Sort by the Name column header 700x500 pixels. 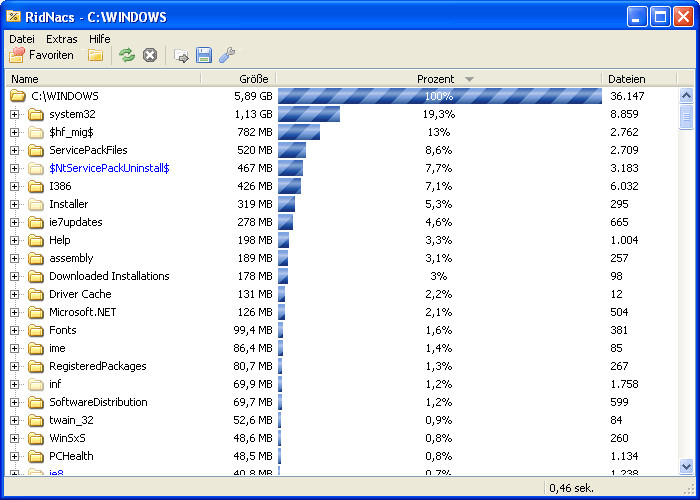103,79
